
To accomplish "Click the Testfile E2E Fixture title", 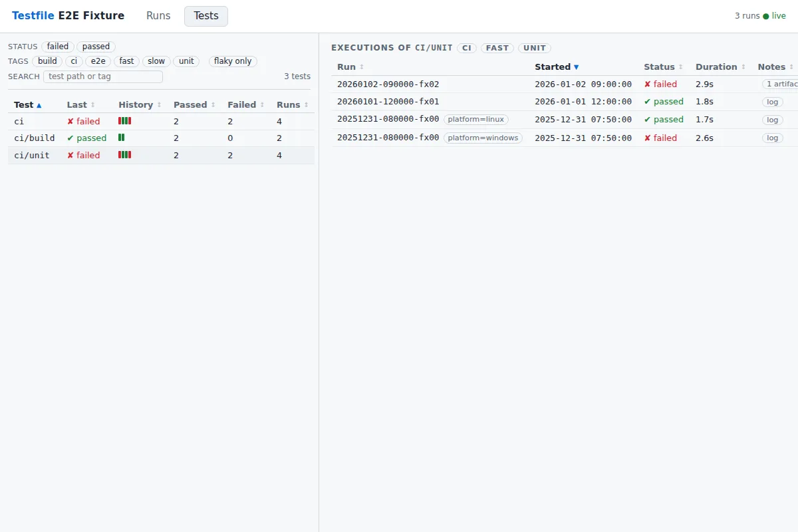I will (x=68, y=16).
